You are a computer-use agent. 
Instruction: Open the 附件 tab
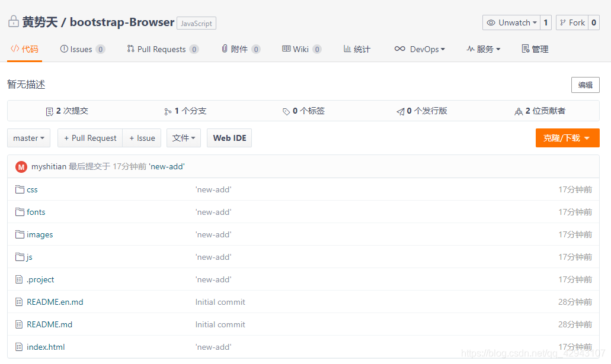[x=241, y=49]
